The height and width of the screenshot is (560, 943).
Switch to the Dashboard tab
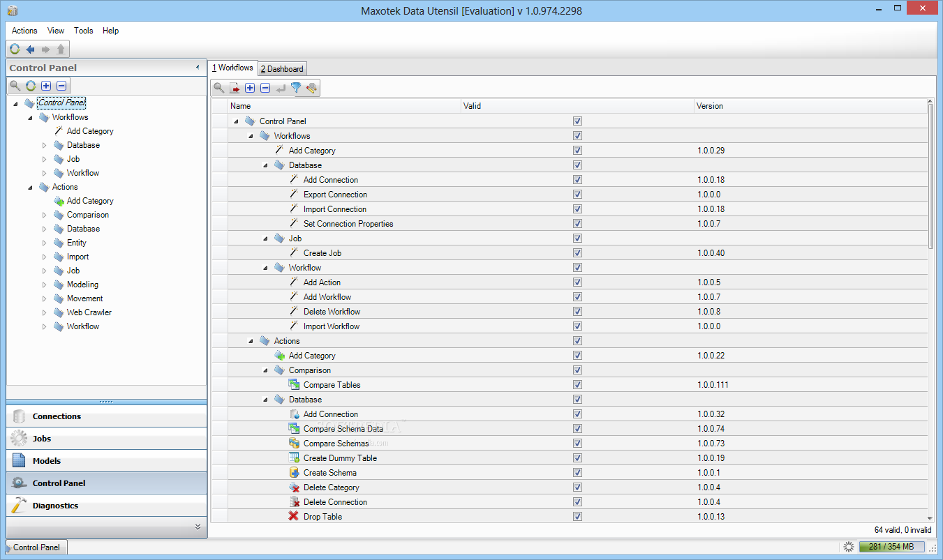point(282,69)
